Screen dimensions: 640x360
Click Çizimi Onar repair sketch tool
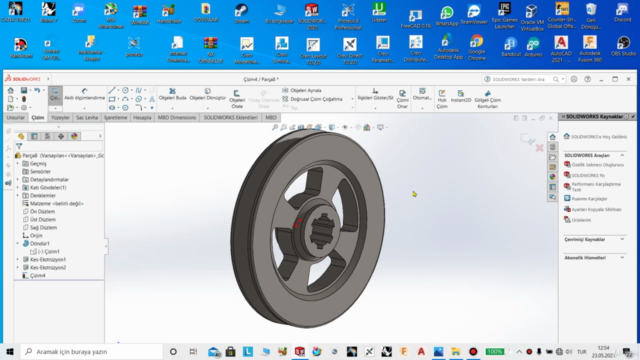pyautogui.click(x=402, y=99)
